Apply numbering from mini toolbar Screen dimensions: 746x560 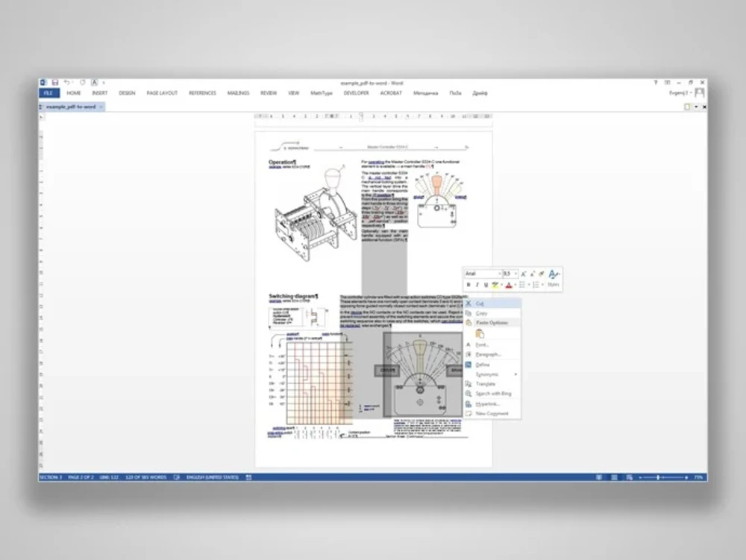pos(536,285)
